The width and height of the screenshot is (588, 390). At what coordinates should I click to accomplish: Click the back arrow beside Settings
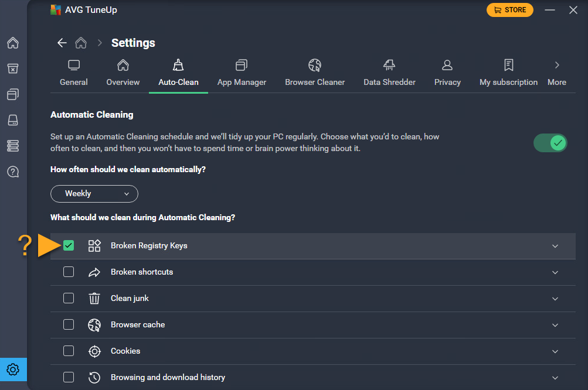(x=62, y=43)
